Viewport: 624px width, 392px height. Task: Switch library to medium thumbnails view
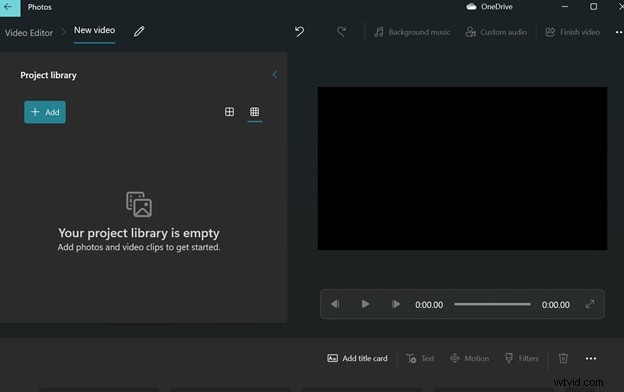pos(229,112)
